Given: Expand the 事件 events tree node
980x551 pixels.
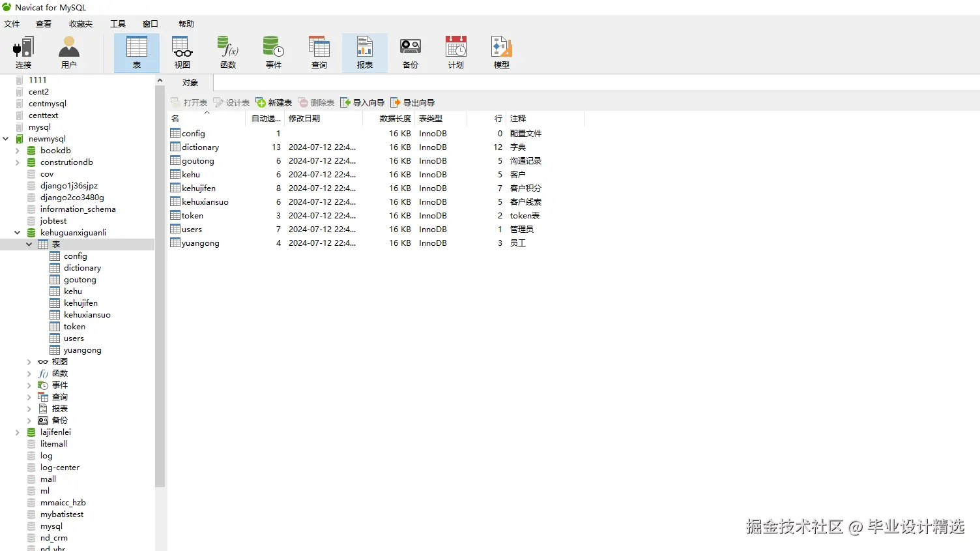Looking at the screenshot, I should (x=29, y=385).
